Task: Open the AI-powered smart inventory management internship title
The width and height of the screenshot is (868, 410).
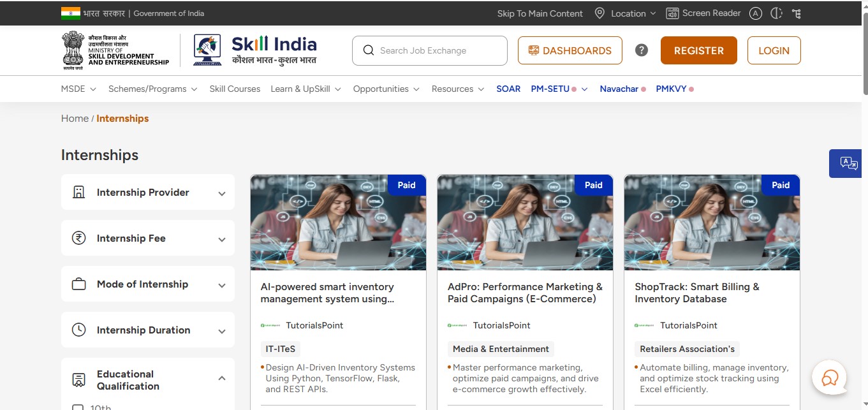Action: [x=327, y=293]
